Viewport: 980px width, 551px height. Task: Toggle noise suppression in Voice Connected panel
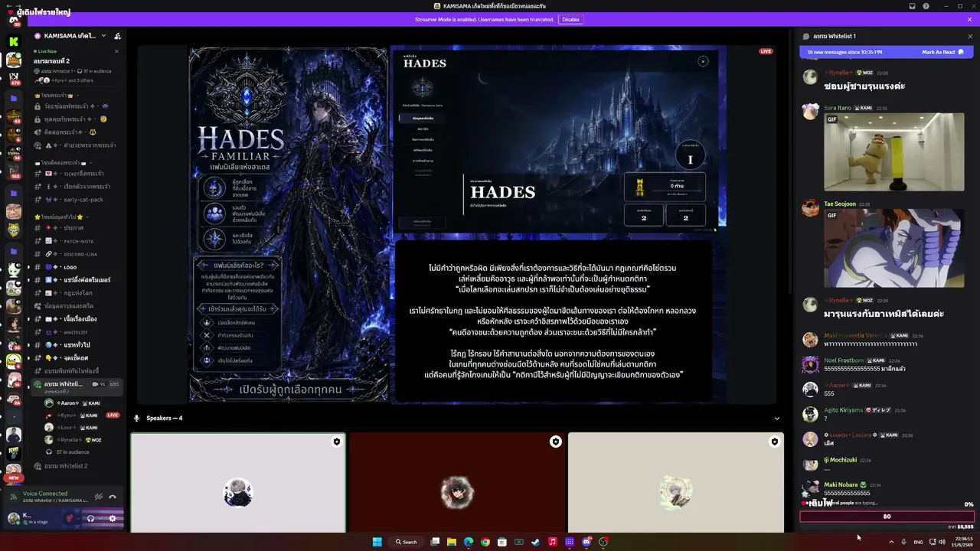point(99,497)
